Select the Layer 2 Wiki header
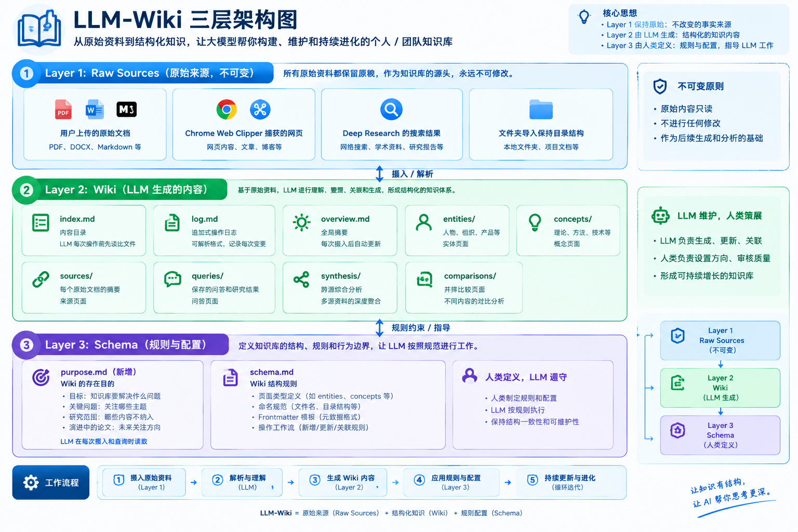The width and height of the screenshot is (798, 532). (x=120, y=190)
